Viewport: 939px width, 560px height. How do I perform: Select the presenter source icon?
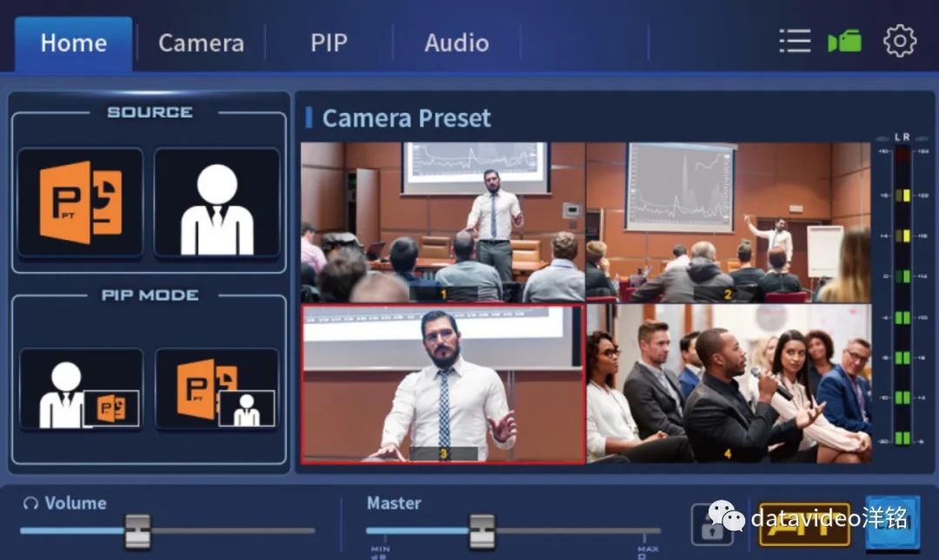coord(216,203)
